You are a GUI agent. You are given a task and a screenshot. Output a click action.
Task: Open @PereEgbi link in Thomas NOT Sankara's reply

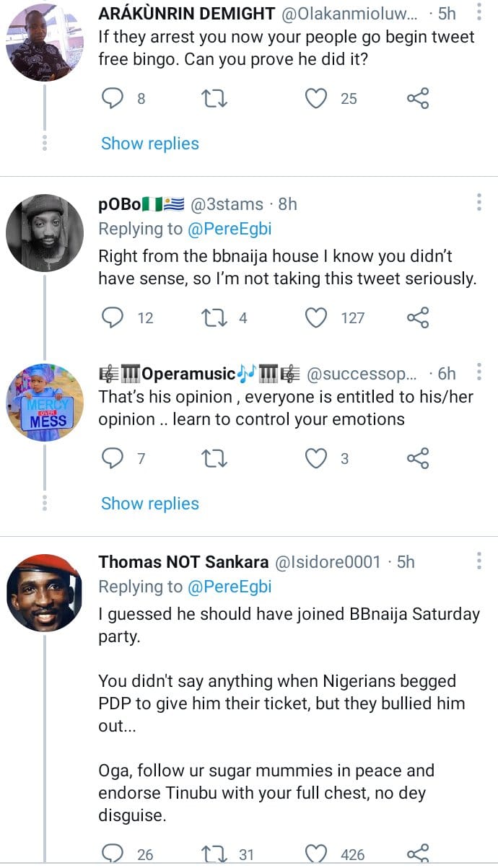(x=230, y=587)
